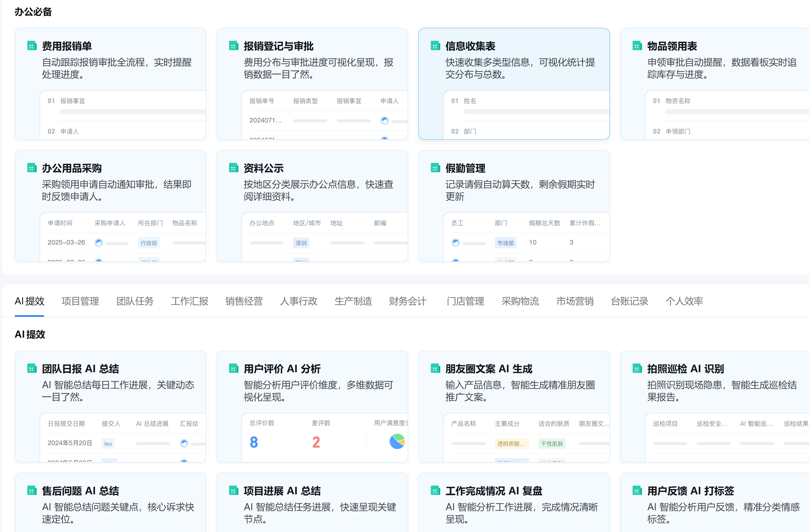Click the total reviews value 8
Screen dimensions: 809x532
tap(254, 442)
